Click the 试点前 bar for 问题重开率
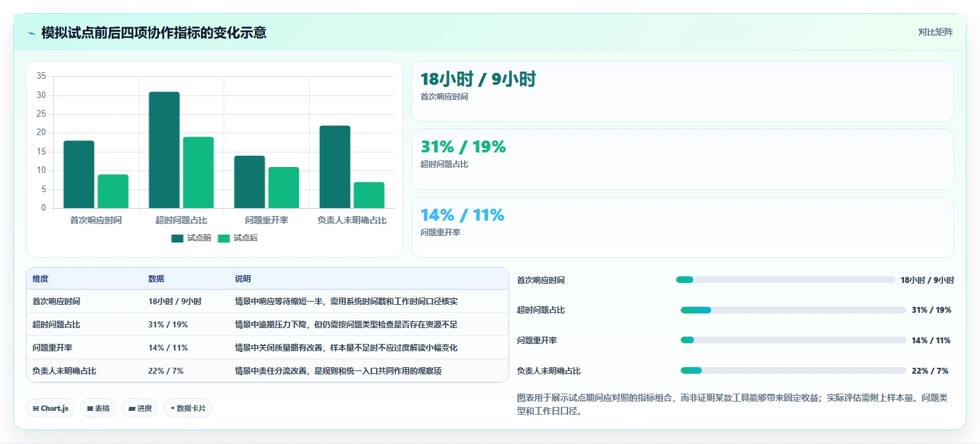The height and width of the screenshot is (444, 980). tap(250, 182)
